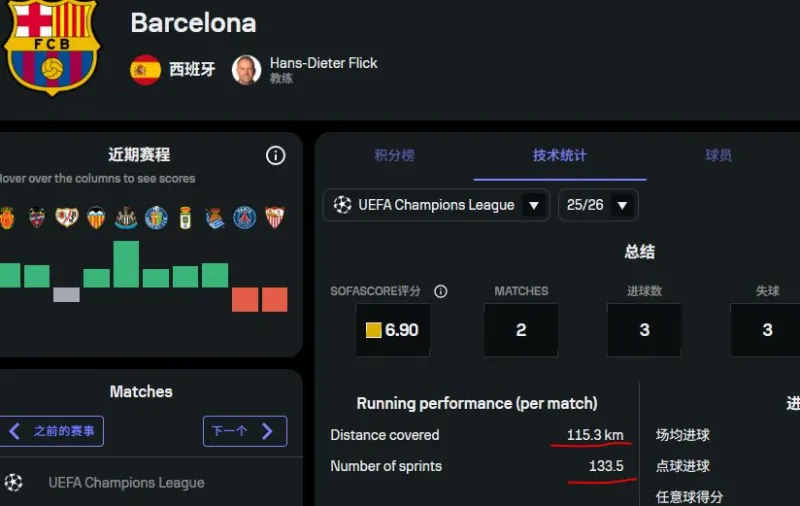Open the UEFA Champions League link under Matches
Viewport: 800px width, 506px height.
pyautogui.click(x=126, y=482)
